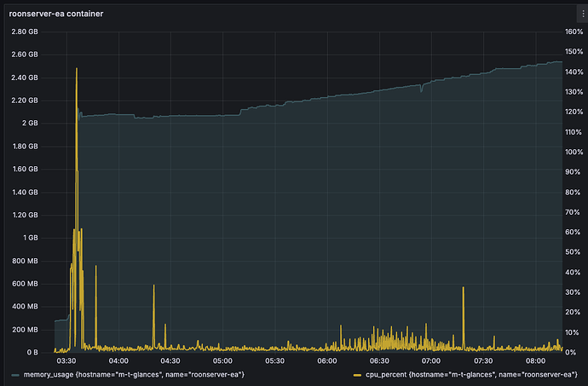Click the cpu_percent yellow legend swatch
Viewport: 588px width, 386px height.
(x=357, y=375)
